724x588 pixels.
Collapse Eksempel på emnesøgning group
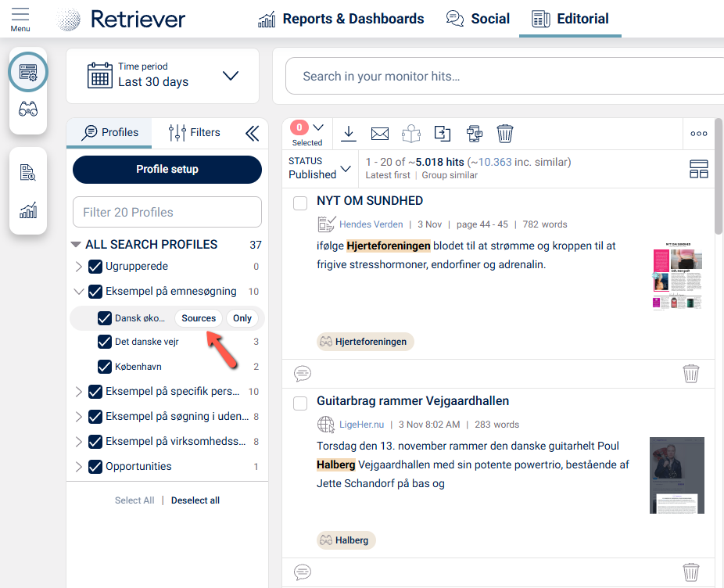[78, 292]
